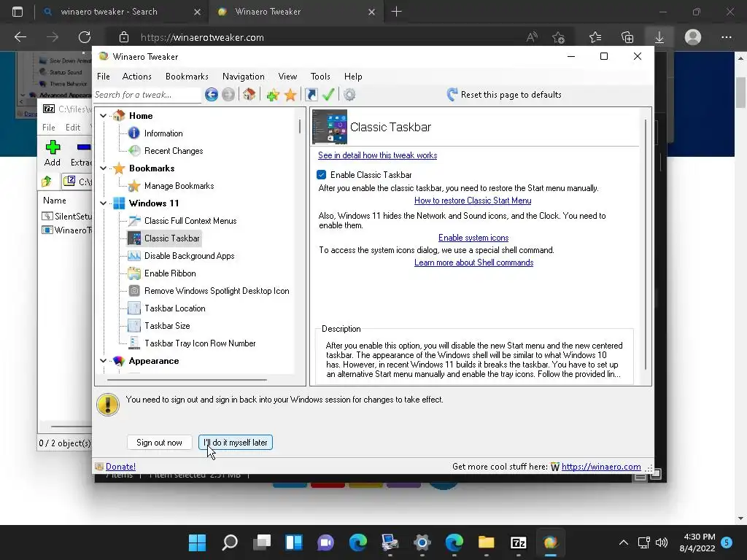Show hidden tray icons chevron
This screenshot has width=747, height=560.
623,542
